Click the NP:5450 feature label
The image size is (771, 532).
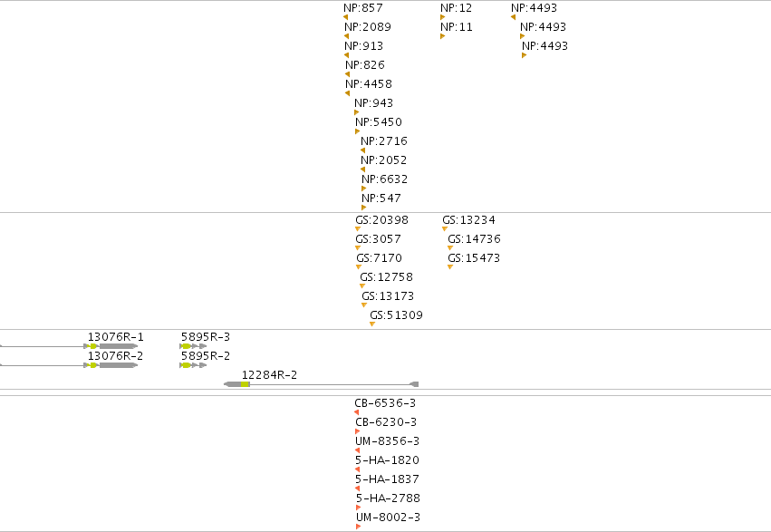379,122
